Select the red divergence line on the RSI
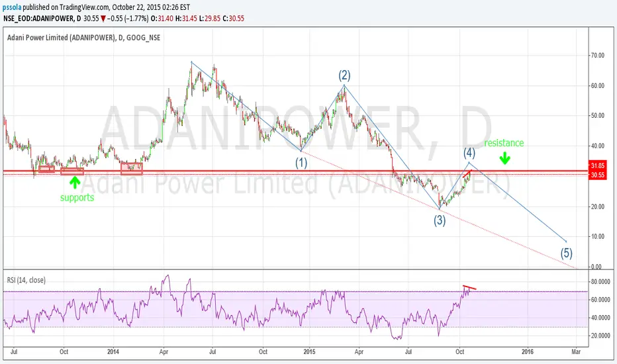This screenshot has height=364, width=617. point(469,287)
